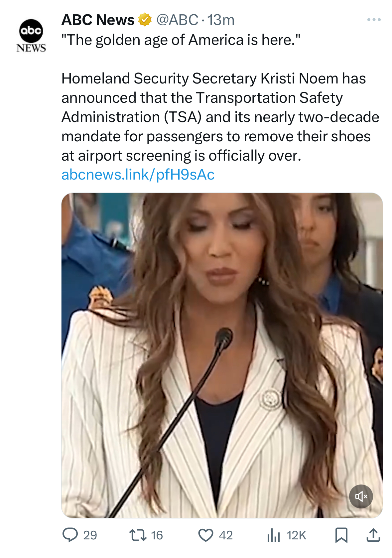Click the @ABC handle

click(x=177, y=20)
